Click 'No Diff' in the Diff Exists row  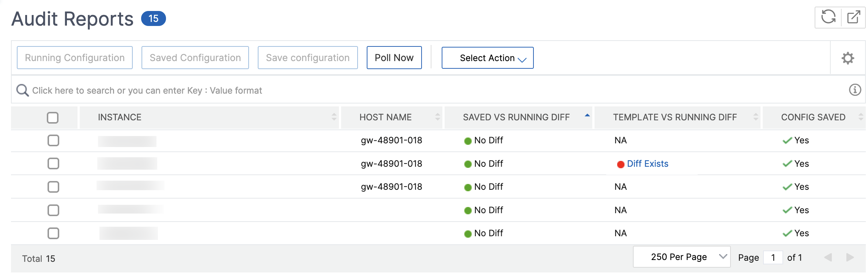point(488,164)
